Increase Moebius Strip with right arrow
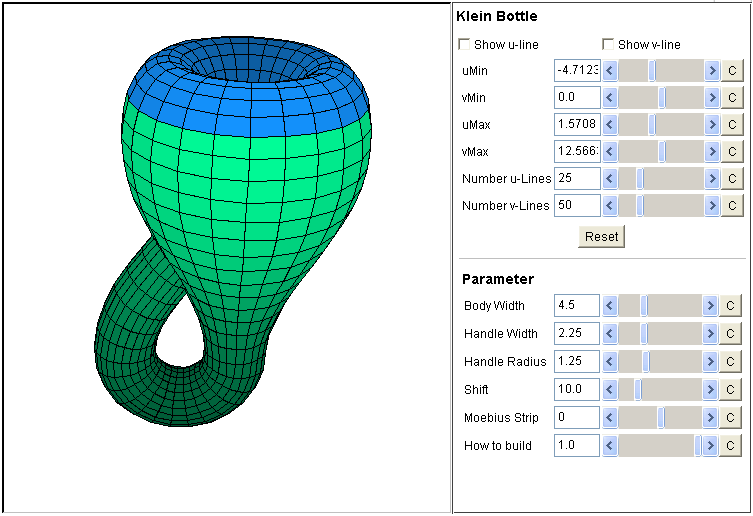This screenshot has height=516, width=753. pos(710,418)
